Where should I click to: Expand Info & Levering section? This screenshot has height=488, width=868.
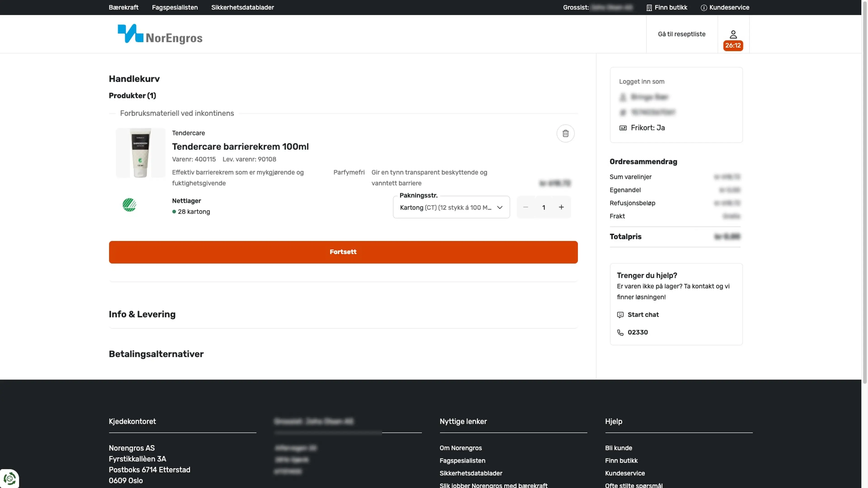[x=142, y=314]
